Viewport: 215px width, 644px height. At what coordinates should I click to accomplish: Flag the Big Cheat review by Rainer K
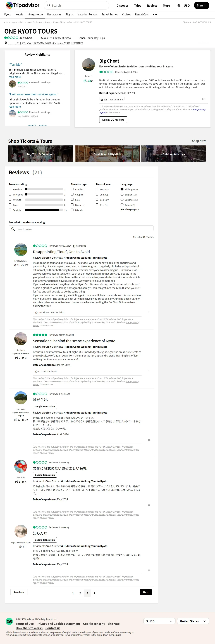[203, 99]
